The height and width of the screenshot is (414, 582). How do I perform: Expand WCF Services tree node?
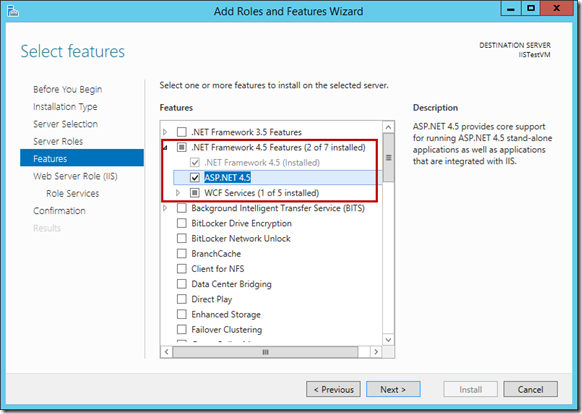click(x=178, y=193)
